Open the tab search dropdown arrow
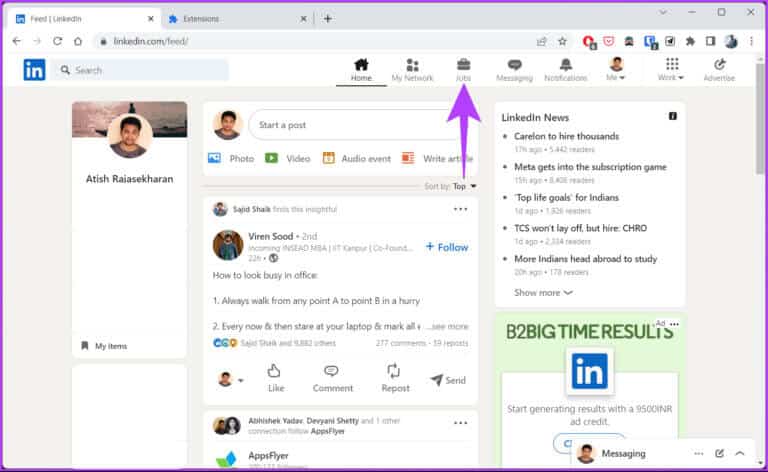Screen dimensions: 768x472 (663, 12)
